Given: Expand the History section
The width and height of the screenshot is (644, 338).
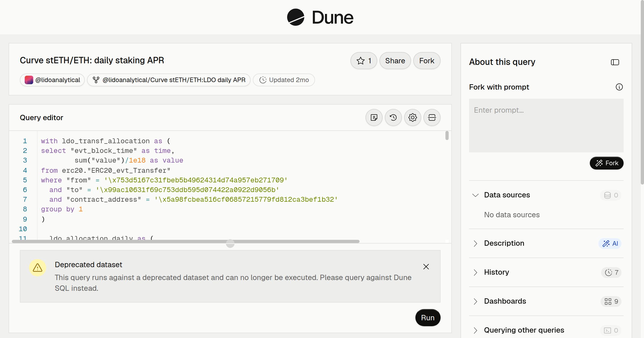Looking at the screenshot, I should 475,272.
